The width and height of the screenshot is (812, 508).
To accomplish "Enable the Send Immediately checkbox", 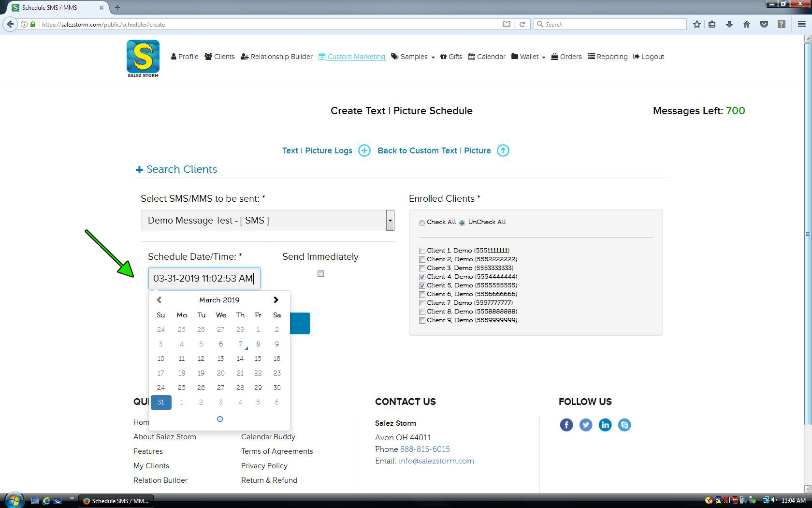I will [x=320, y=274].
